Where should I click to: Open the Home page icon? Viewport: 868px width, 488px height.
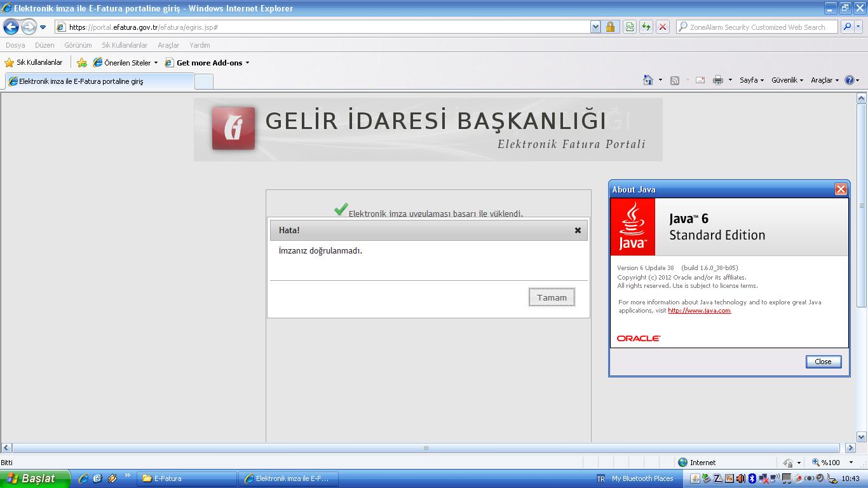(648, 80)
